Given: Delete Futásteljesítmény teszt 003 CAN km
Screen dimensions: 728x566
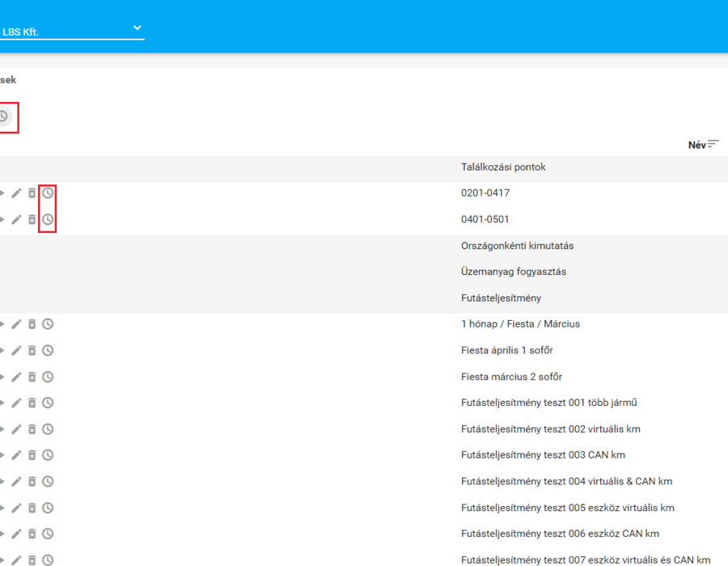Looking at the screenshot, I should coord(32,455).
